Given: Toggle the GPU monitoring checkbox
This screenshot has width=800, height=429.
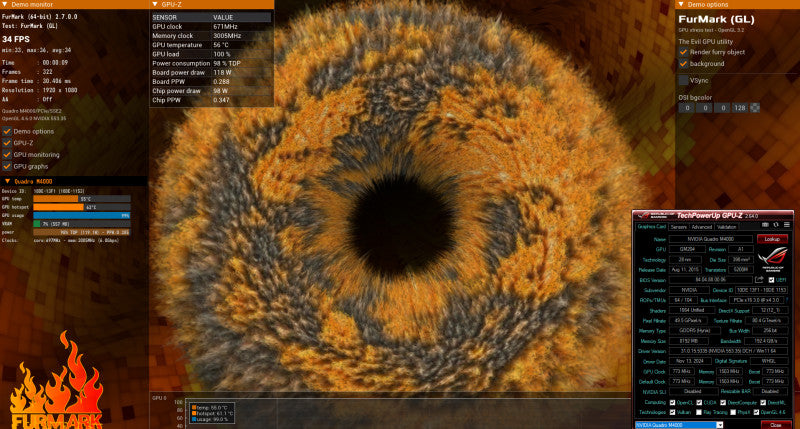Looking at the screenshot, I should coord(7,155).
